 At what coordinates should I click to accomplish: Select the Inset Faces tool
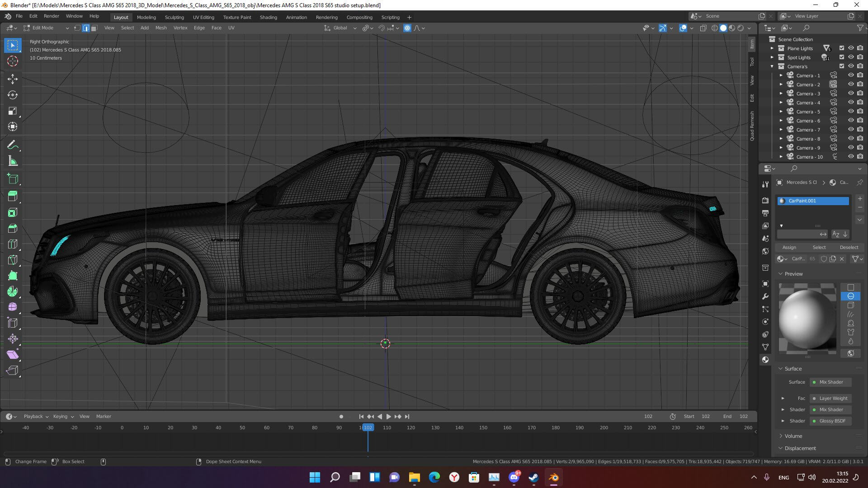[13, 212]
